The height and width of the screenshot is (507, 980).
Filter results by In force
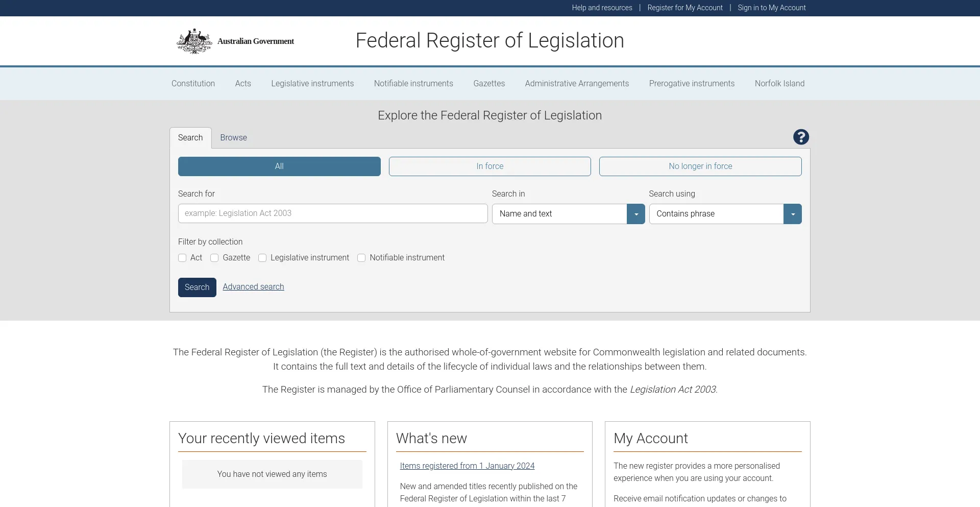[490, 166]
